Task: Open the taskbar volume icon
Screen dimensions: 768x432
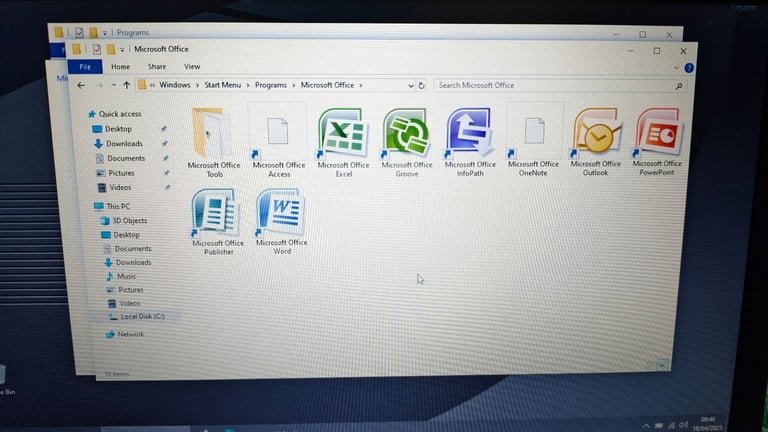Action: coord(684,425)
